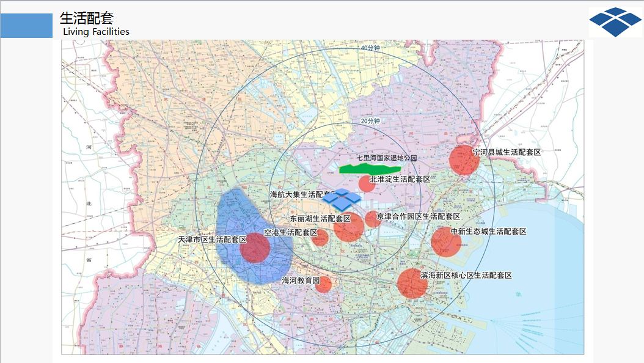Select the red circle beside 北淮淀生活配套区

coord(367,183)
